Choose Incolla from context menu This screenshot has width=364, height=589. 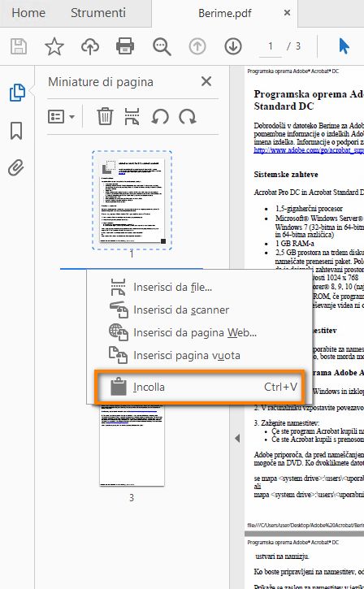199,387
